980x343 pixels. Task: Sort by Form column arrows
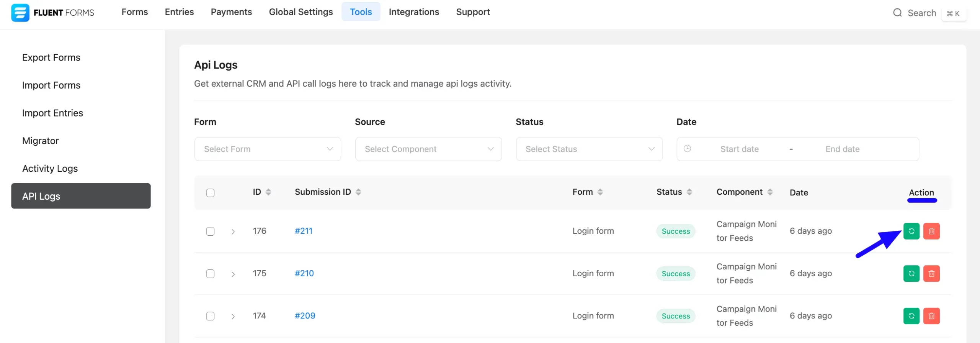[600, 192]
